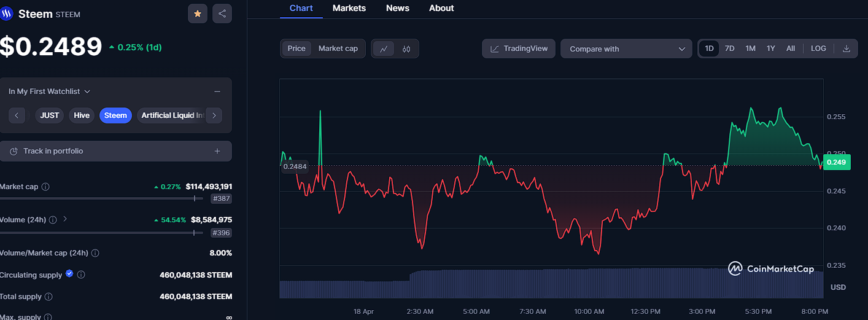Click the 0.2484 opening price label
The height and width of the screenshot is (320, 868).
point(295,166)
